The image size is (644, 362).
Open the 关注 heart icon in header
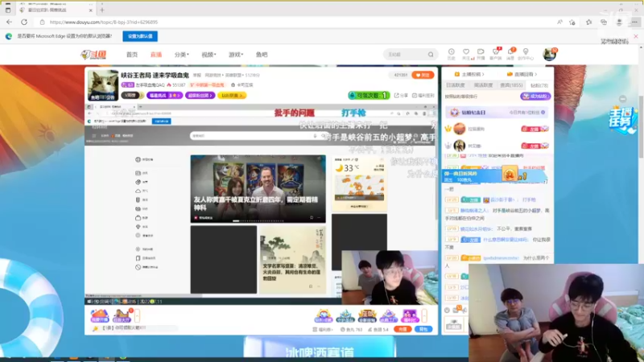pyautogui.click(x=466, y=54)
